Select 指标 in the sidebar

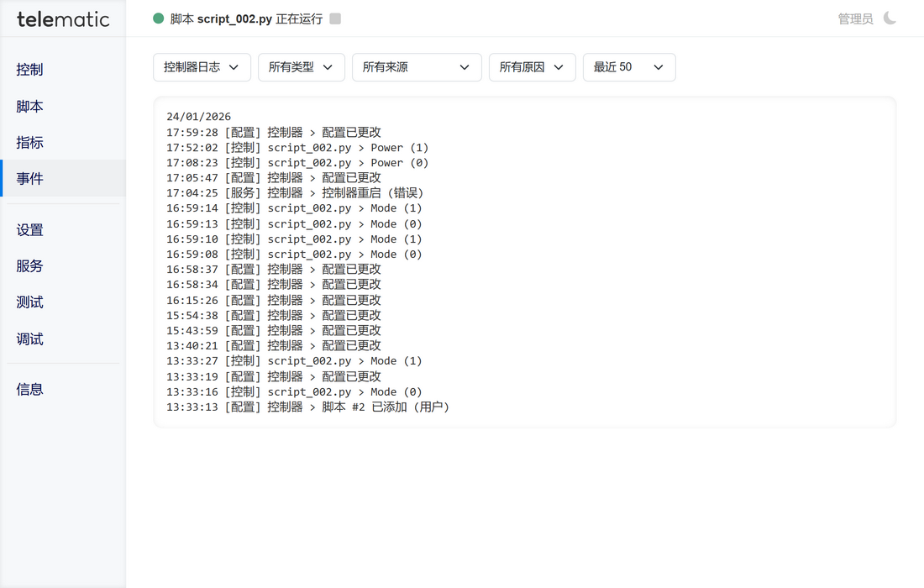coord(30,143)
